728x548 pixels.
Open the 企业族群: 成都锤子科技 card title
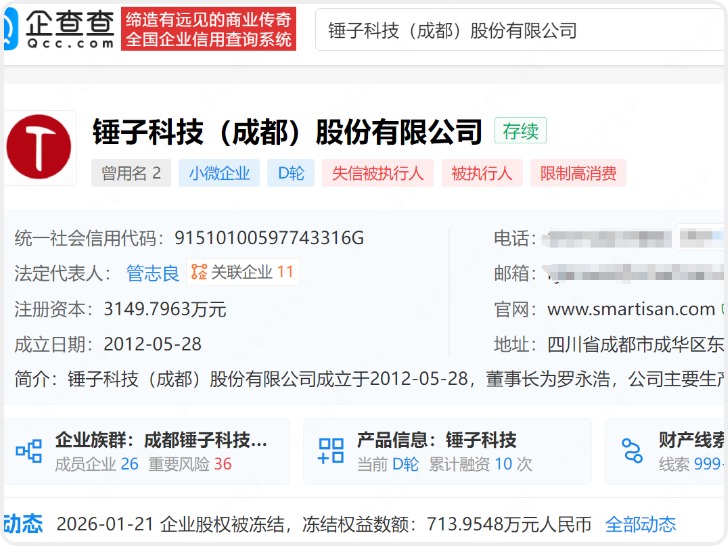161,440
